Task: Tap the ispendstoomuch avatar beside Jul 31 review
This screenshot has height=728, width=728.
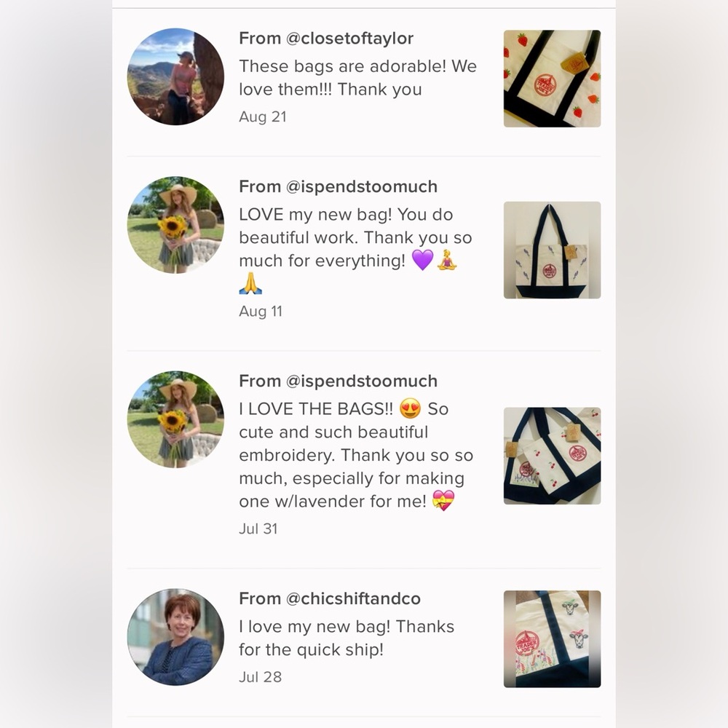Action: coord(175,419)
